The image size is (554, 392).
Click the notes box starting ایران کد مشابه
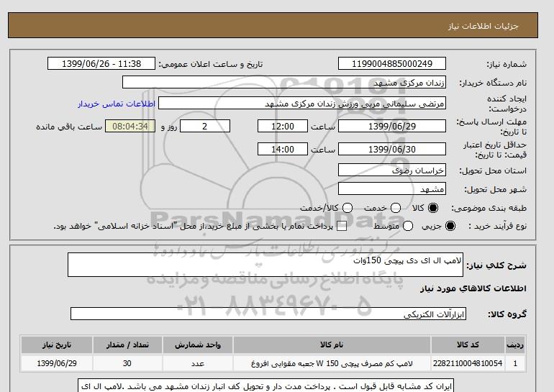tap(265, 386)
